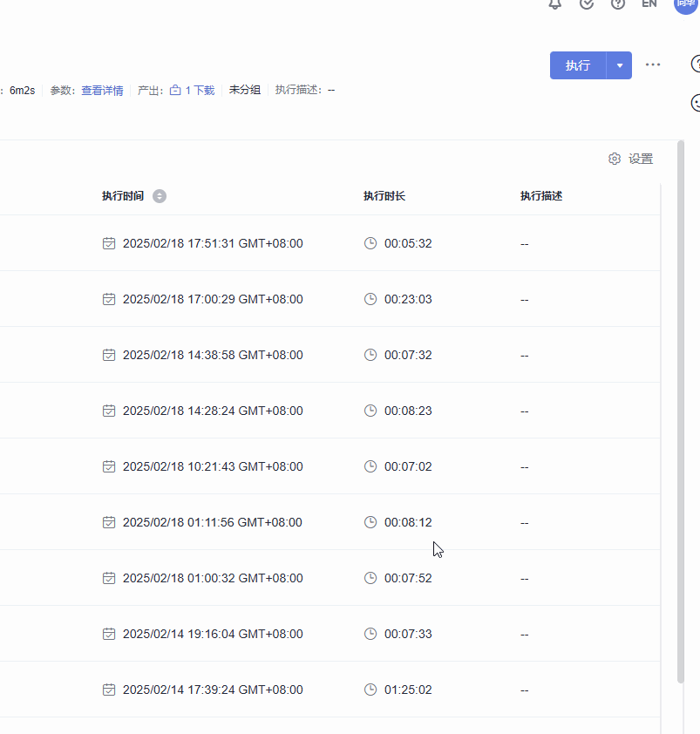Open the 查看详情 parameters link
Viewport: 700px width, 734px height.
102,91
